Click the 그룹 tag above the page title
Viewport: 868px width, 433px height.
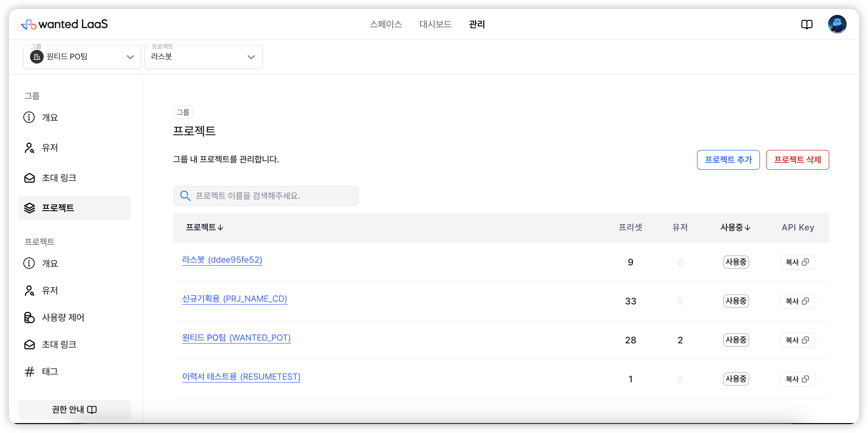tap(183, 112)
